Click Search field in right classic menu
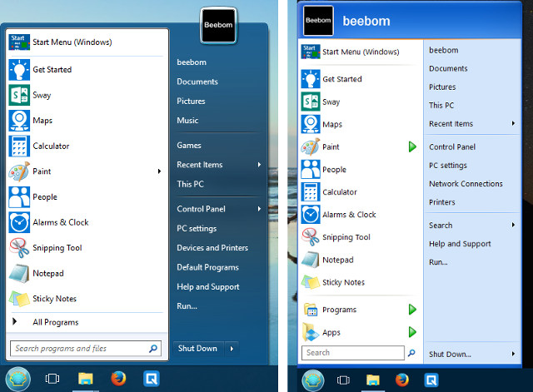 [x=353, y=353]
